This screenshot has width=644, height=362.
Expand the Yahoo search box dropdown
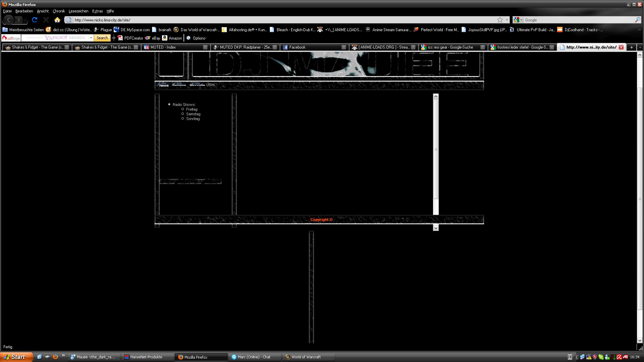point(91,38)
